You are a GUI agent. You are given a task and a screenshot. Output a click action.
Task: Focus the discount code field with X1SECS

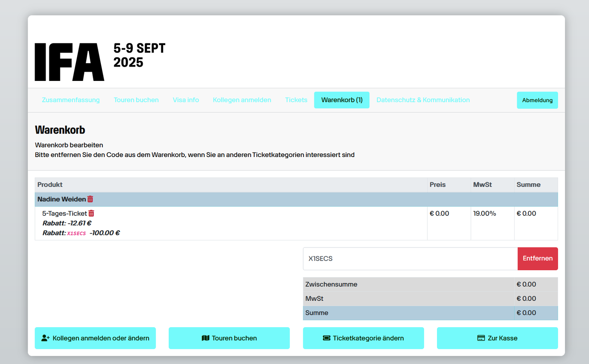coord(410,258)
